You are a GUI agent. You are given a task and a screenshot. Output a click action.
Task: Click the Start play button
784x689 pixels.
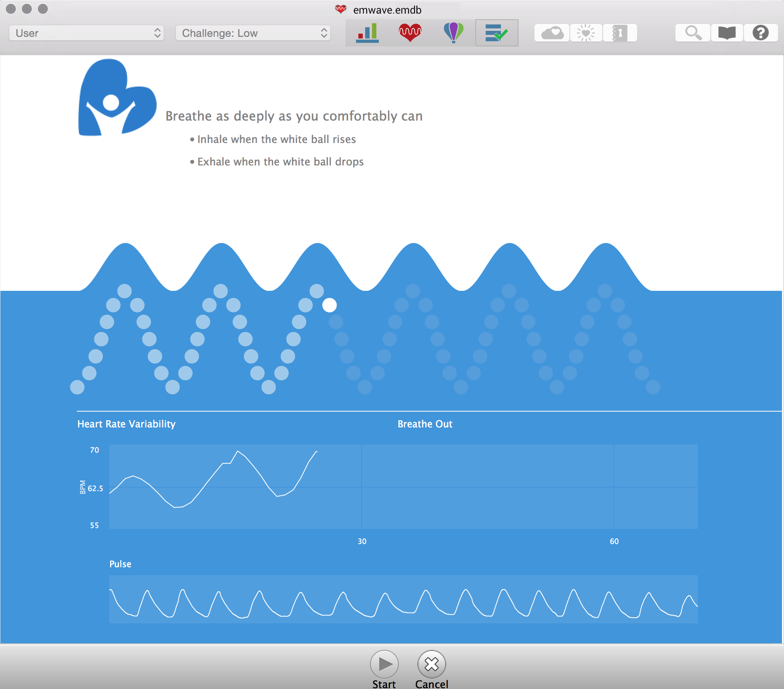click(384, 664)
